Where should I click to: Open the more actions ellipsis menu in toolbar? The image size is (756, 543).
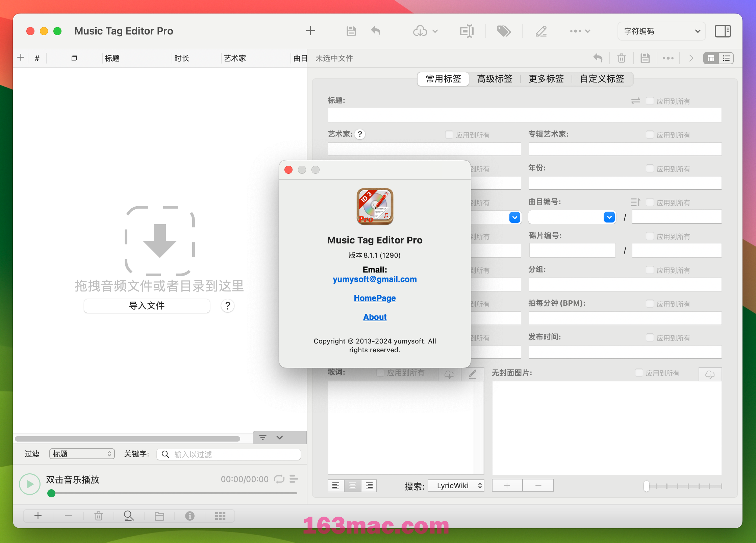580,31
